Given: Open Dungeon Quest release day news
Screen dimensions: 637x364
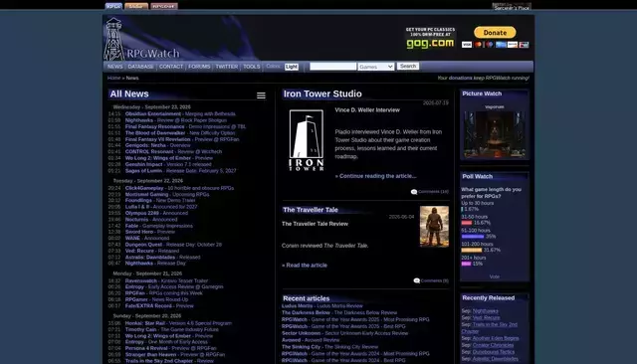Looking at the screenshot, I should 173,245.
